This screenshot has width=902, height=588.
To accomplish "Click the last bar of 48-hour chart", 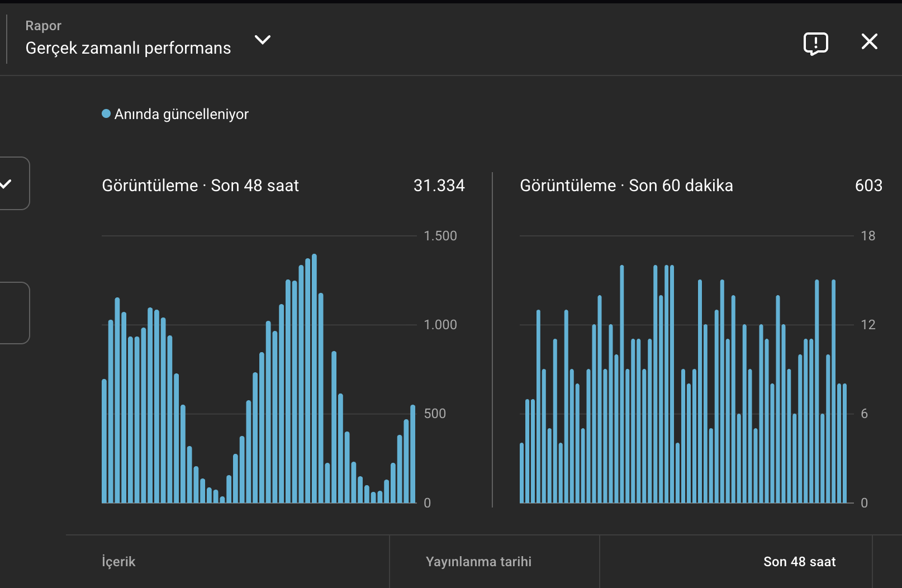I will (413, 454).
